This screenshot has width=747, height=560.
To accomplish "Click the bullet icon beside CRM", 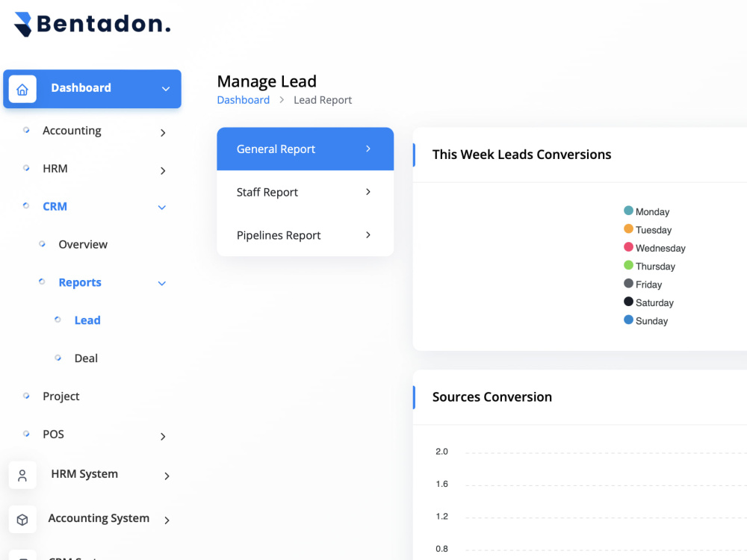I will coord(26,206).
